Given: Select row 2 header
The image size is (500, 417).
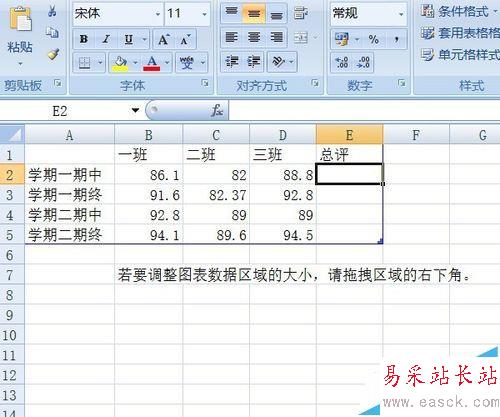Looking at the screenshot, I should point(12,174).
